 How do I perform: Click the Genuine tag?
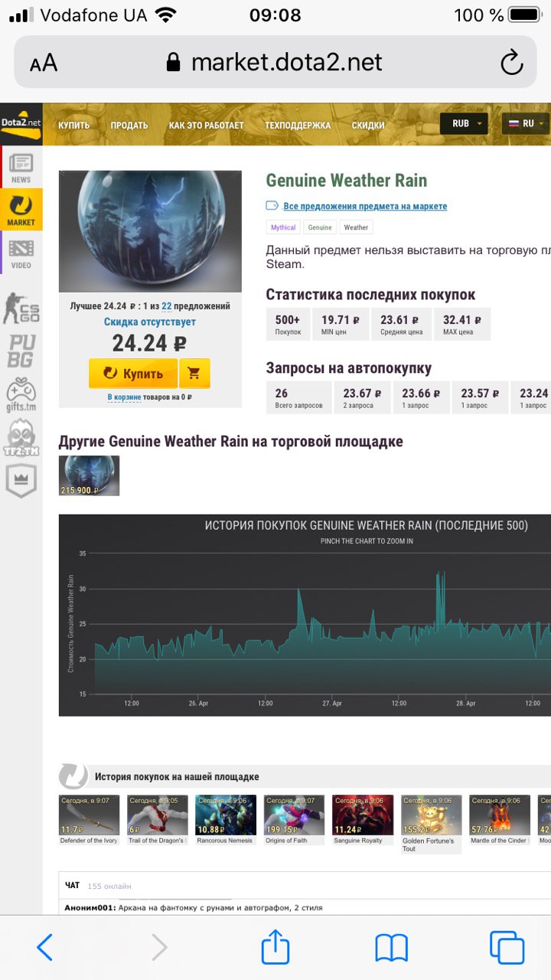(320, 227)
